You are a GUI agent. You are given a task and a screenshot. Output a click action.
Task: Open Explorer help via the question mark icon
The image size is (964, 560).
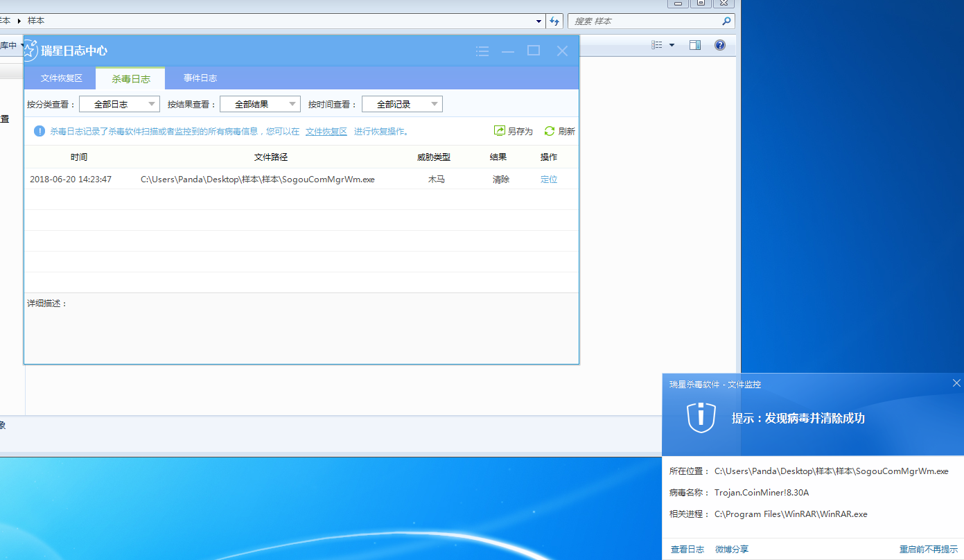click(720, 45)
